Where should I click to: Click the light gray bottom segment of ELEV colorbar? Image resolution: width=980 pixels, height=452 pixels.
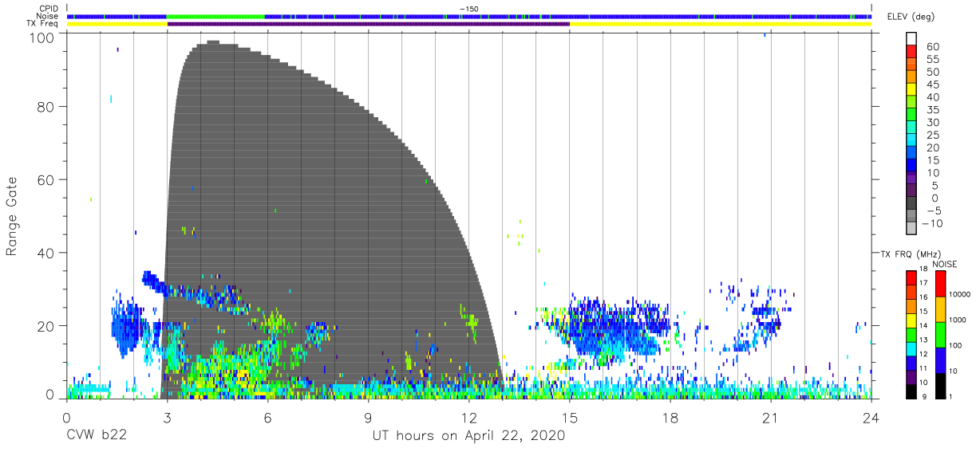(912, 228)
